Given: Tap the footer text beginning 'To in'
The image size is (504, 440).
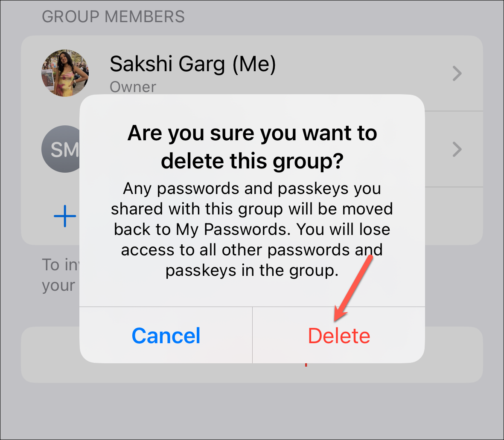Looking at the screenshot, I should click(x=61, y=265).
